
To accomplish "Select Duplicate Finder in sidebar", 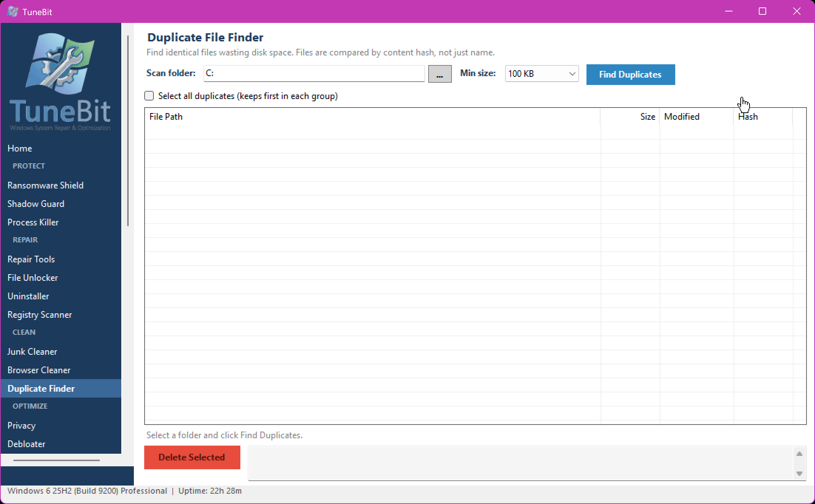I will (x=61, y=388).
